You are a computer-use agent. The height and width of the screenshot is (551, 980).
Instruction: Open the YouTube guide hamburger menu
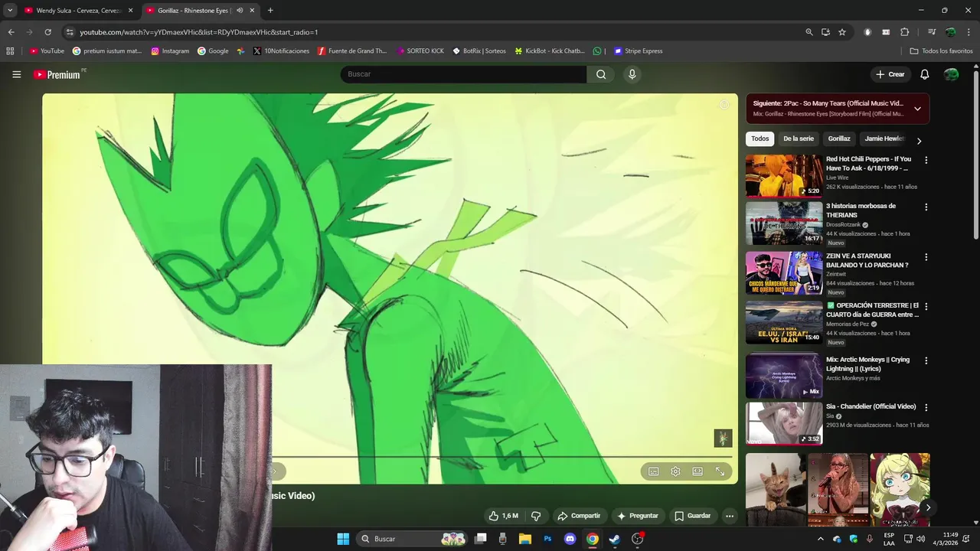coord(16,74)
